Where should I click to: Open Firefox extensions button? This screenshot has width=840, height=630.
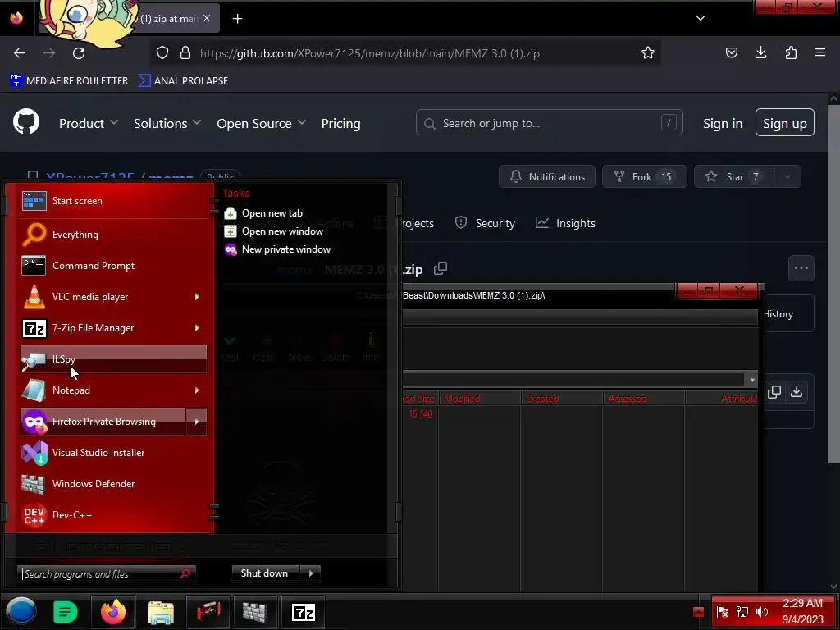pyautogui.click(x=791, y=52)
